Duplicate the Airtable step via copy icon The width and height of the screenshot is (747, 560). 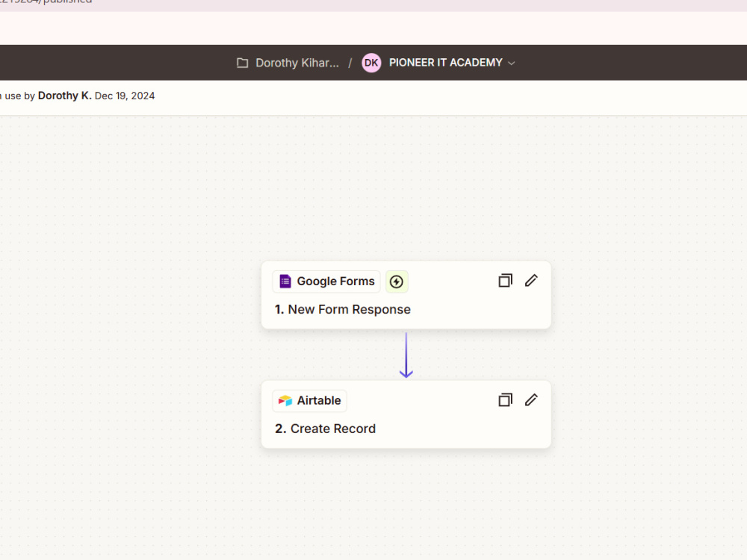[506, 400]
